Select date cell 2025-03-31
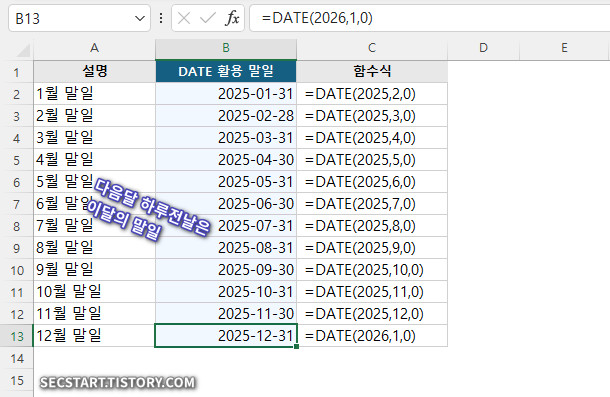The width and height of the screenshot is (610, 397). [x=226, y=138]
